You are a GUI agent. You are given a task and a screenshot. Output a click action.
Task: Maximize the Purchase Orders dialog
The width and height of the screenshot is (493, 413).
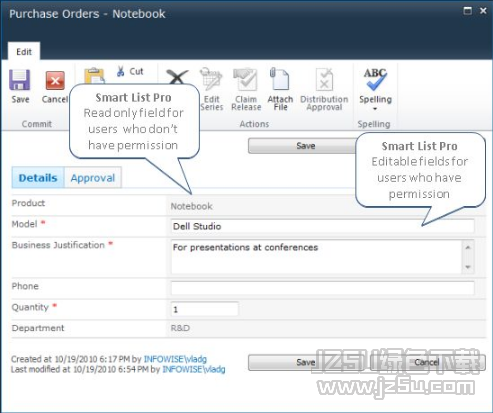click(x=468, y=11)
